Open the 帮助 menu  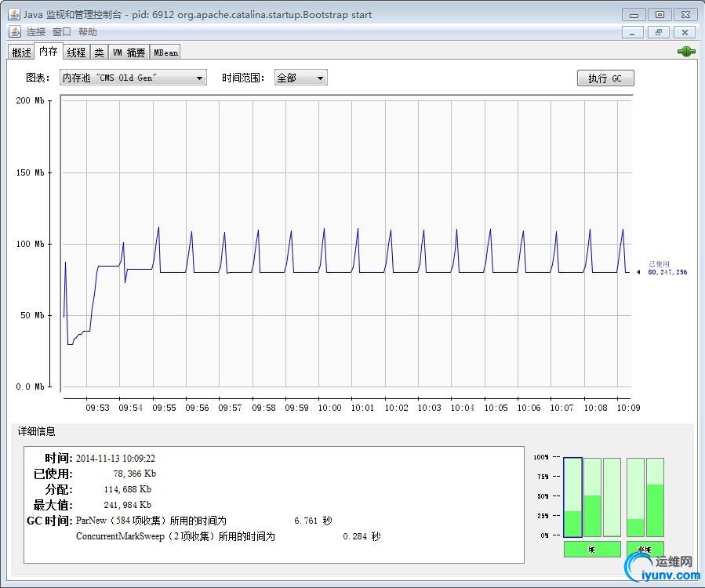pyautogui.click(x=88, y=32)
